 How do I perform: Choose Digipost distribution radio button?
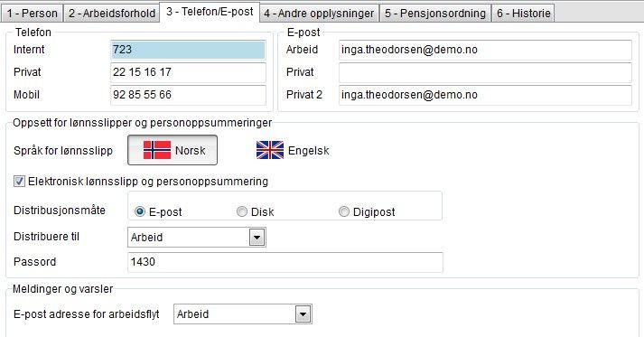pyautogui.click(x=344, y=211)
